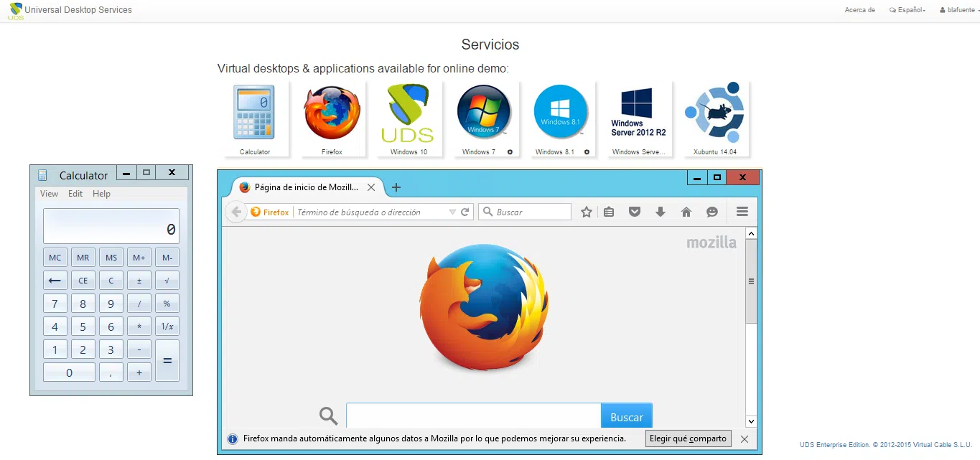The width and height of the screenshot is (980, 460).
Task: Click the calculator MR button
Action: point(83,258)
